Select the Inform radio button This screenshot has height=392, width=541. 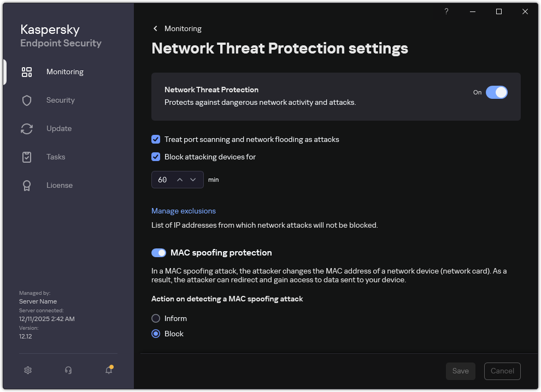[x=156, y=318]
